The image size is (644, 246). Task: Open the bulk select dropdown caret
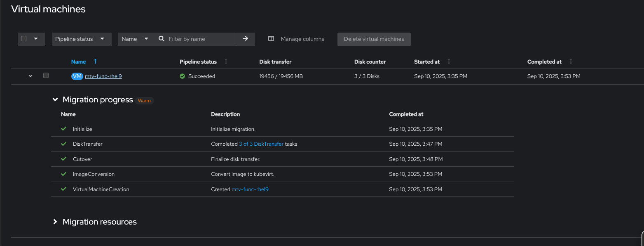[36, 39]
